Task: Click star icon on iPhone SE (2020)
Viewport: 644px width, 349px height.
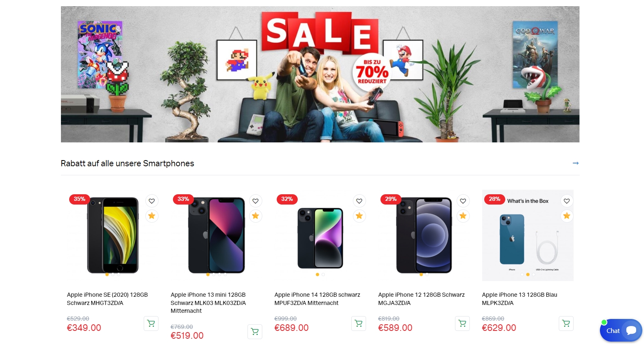Action: point(152,216)
